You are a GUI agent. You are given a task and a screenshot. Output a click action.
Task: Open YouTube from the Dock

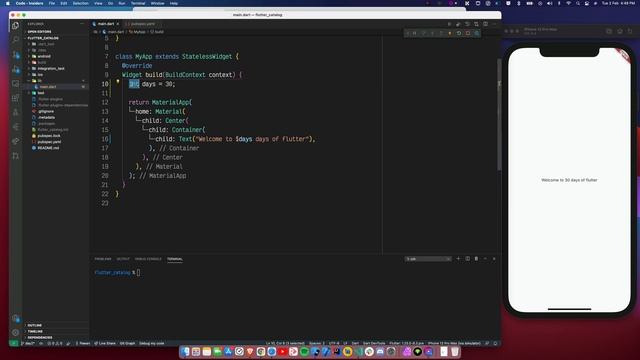(x=282, y=351)
